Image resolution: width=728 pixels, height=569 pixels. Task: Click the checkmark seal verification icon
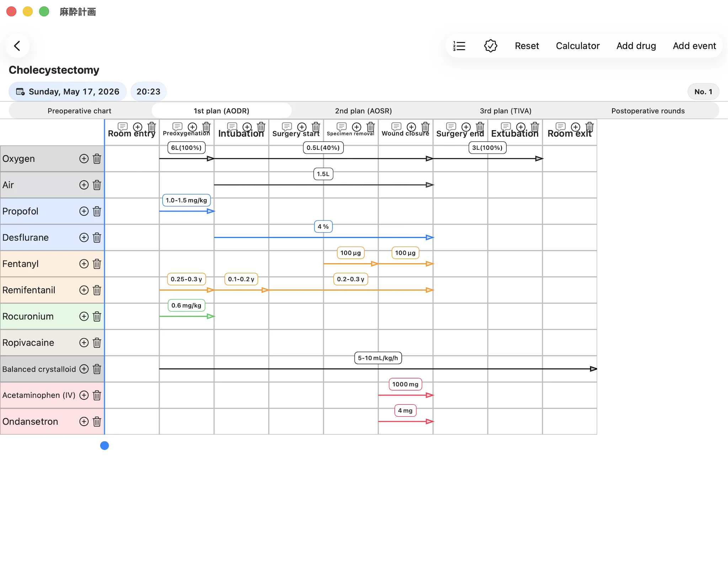click(x=491, y=46)
